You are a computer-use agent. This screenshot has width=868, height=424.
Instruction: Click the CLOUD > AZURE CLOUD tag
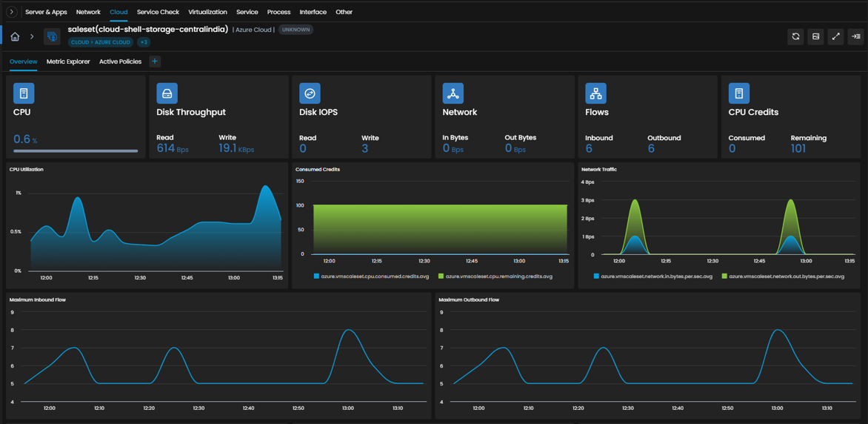[x=101, y=42]
